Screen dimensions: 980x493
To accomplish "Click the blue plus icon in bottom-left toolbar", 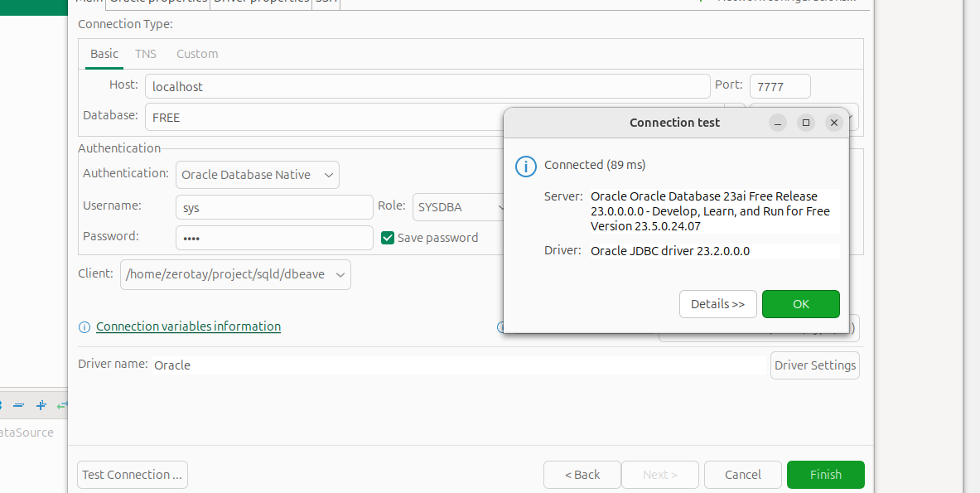I will 41,405.
